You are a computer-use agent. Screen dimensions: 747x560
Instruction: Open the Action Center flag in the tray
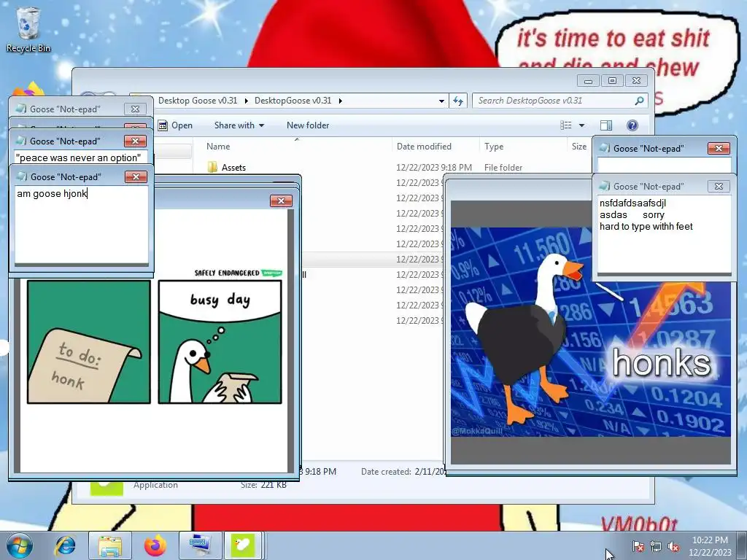pos(638,547)
